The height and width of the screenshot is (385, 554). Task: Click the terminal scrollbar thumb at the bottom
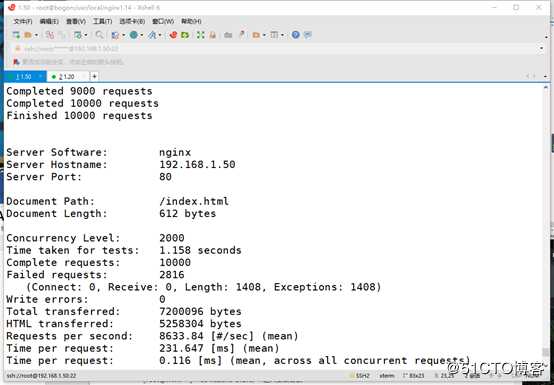pos(546,352)
